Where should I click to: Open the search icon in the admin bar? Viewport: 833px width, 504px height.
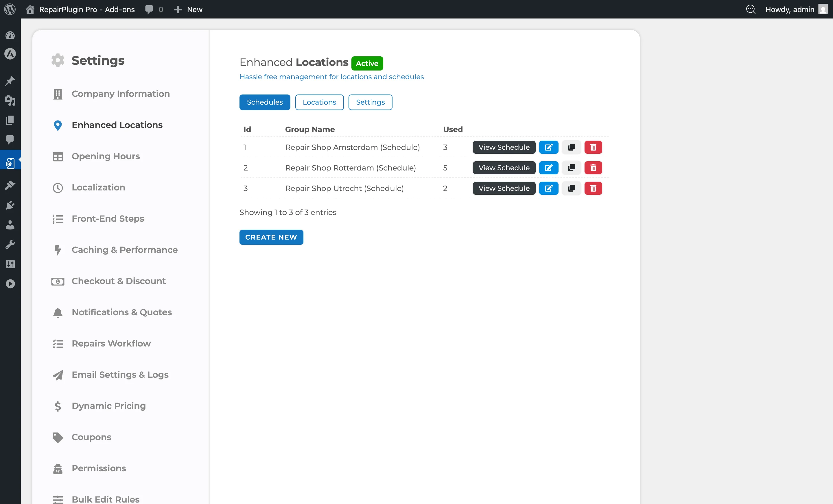pyautogui.click(x=751, y=9)
